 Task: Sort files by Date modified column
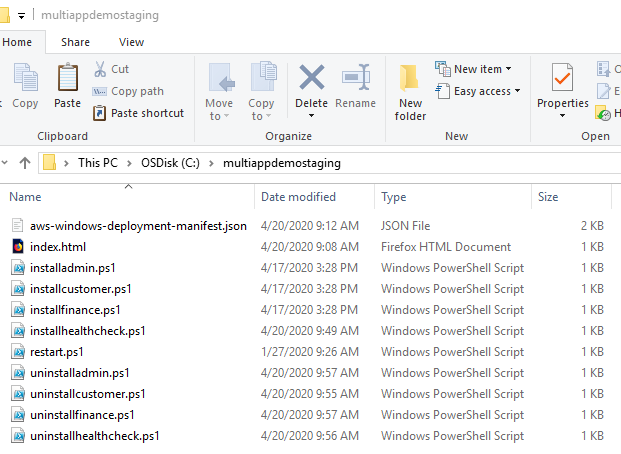click(298, 197)
